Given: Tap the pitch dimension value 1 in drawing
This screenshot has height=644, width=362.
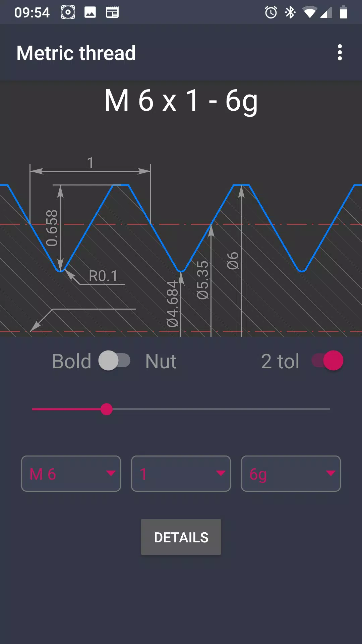Looking at the screenshot, I should [90, 163].
